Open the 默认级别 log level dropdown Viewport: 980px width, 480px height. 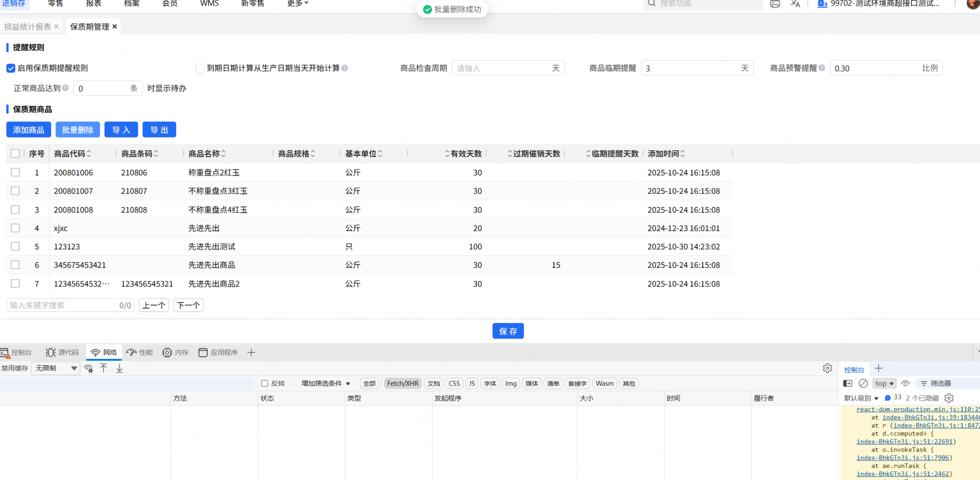(861, 398)
